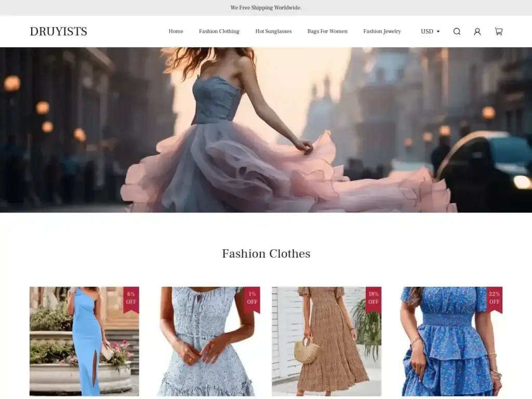532x399 pixels.
Task: Click the user account icon
Action: coord(477,32)
